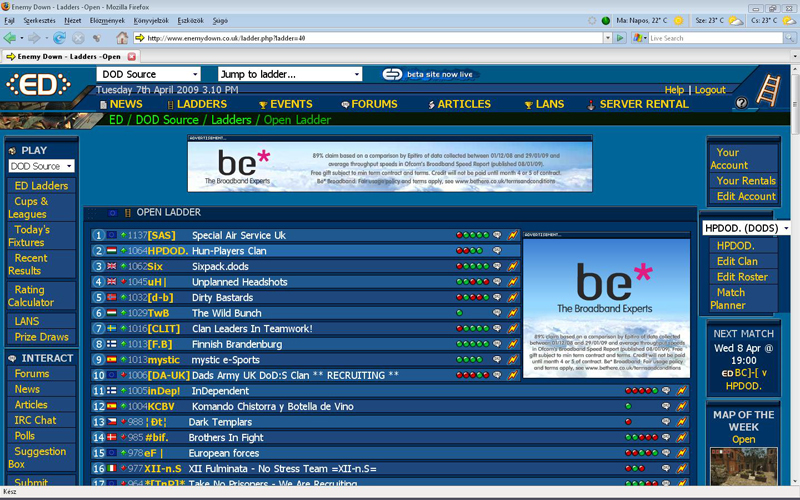The height and width of the screenshot is (500, 800).
Task: Click the green round status icon in the menu bar
Action: [x=606, y=21]
